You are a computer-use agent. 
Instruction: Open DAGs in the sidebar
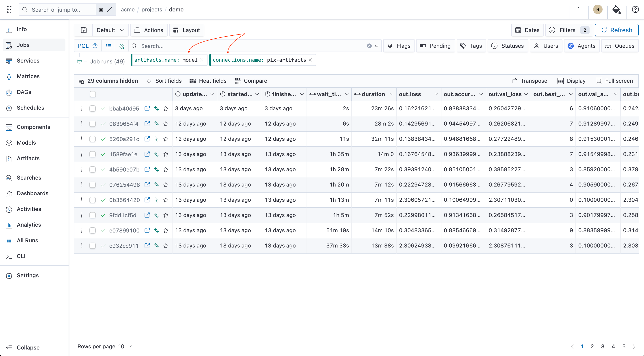[34, 92]
